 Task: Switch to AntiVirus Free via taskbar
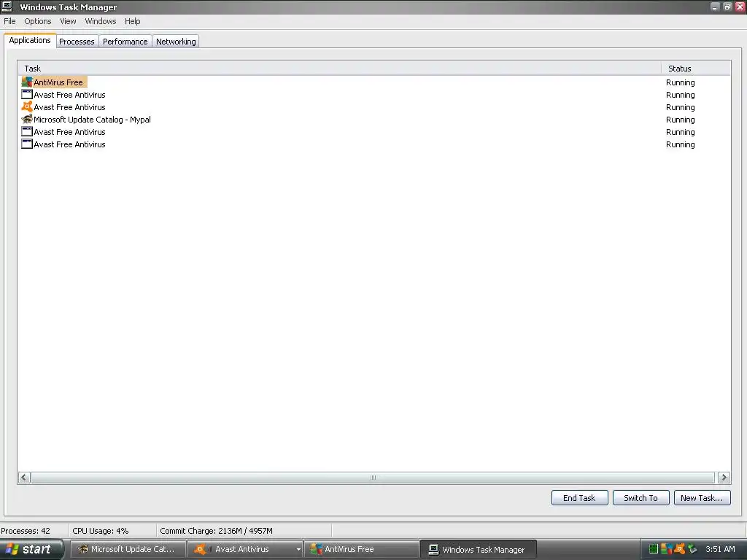click(x=361, y=549)
